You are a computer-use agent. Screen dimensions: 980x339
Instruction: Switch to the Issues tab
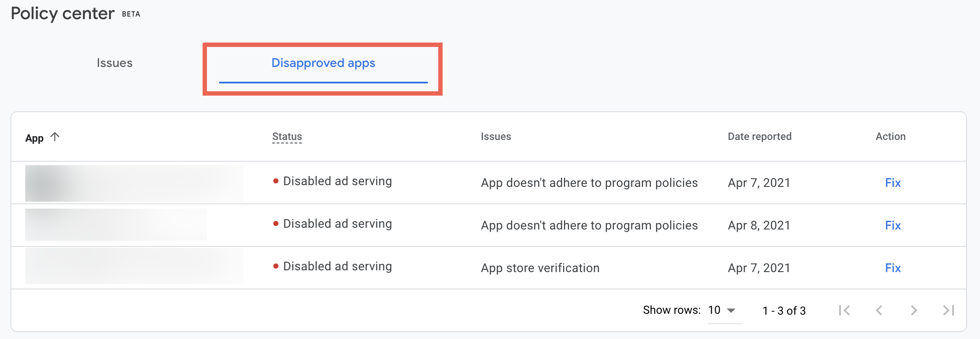click(114, 63)
